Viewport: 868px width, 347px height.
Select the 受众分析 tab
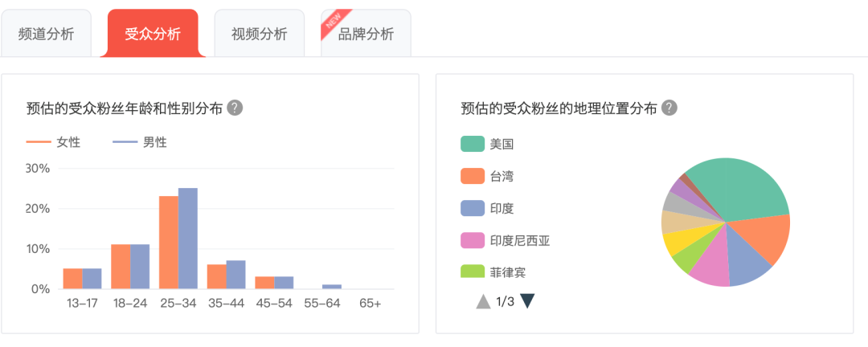pos(153,33)
